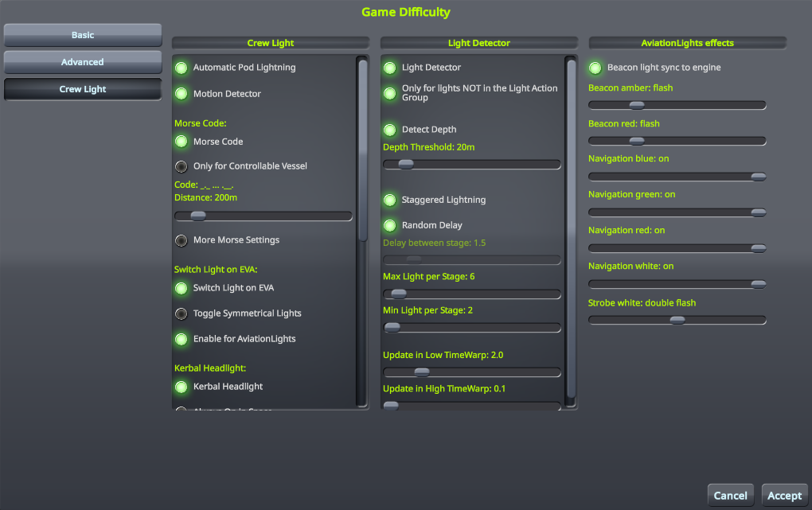This screenshot has width=812, height=510.
Task: Click the Beacon red flash slider
Action: [x=677, y=141]
